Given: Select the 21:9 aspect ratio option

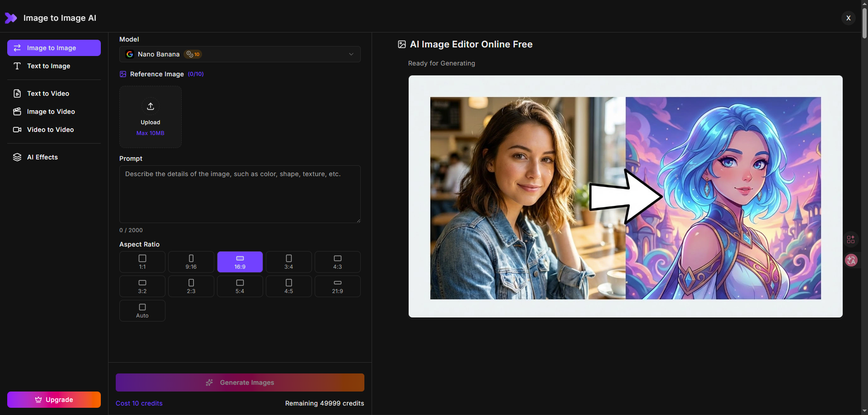Looking at the screenshot, I should [337, 286].
